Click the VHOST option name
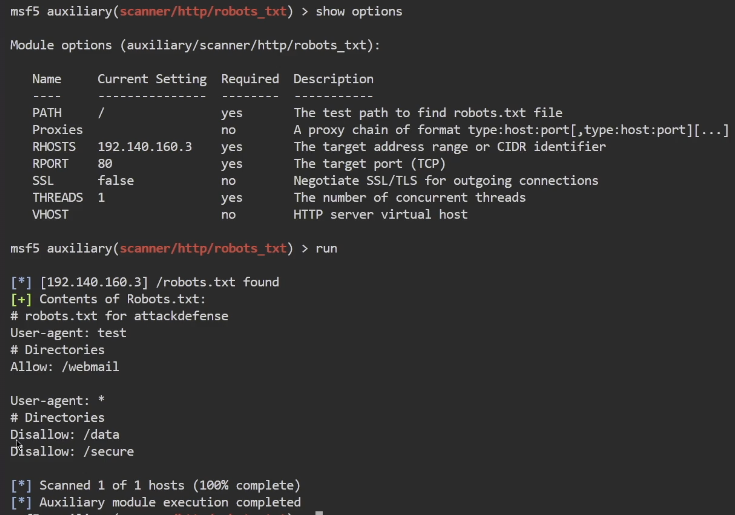Screen dimensions: 735x515 pyautogui.click(x=50, y=215)
